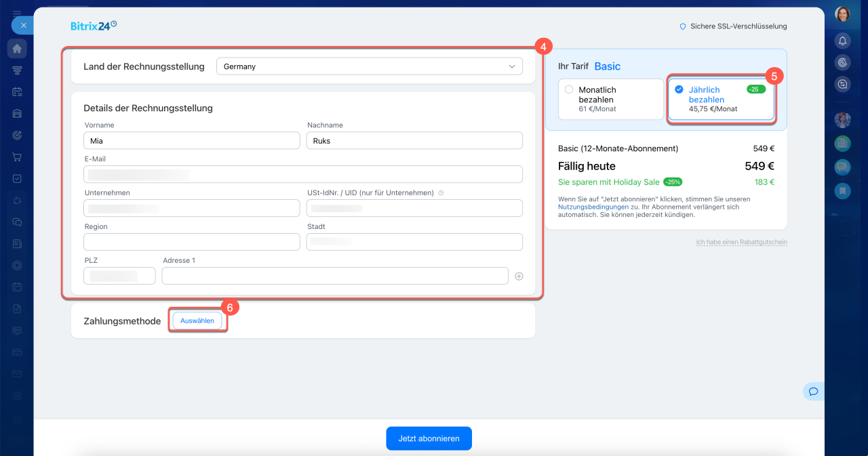Open the shopping cart icon in sidebar
The width and height of the screenshot is (868, 456).
[x=17, y=157]
